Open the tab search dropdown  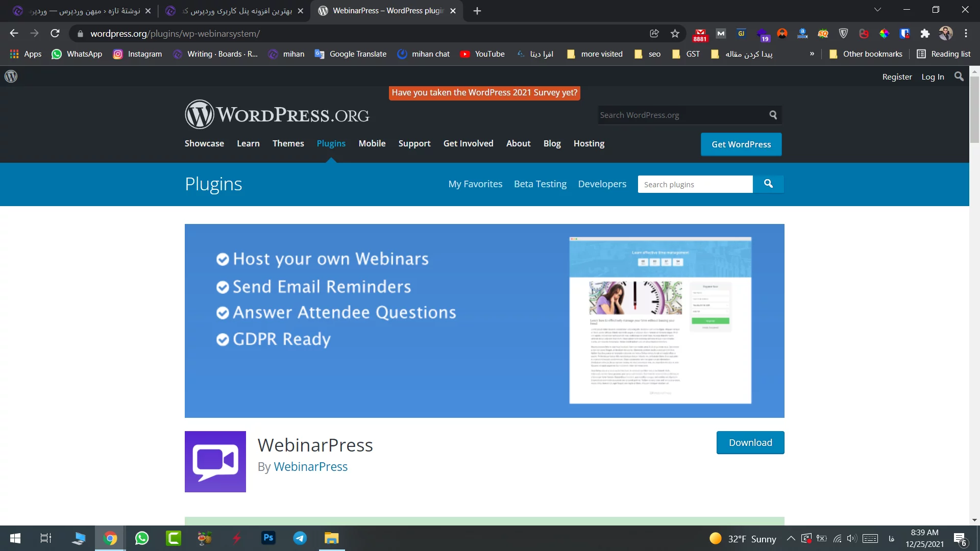878,9
